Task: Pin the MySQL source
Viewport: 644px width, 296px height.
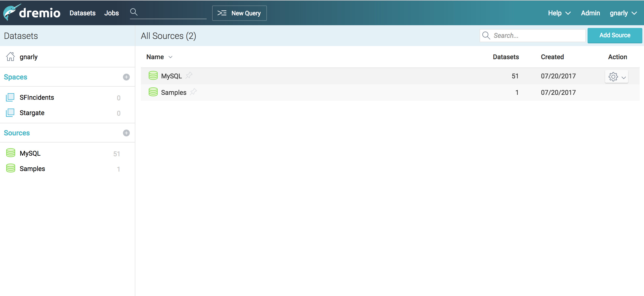Action: tap(189, 75)
